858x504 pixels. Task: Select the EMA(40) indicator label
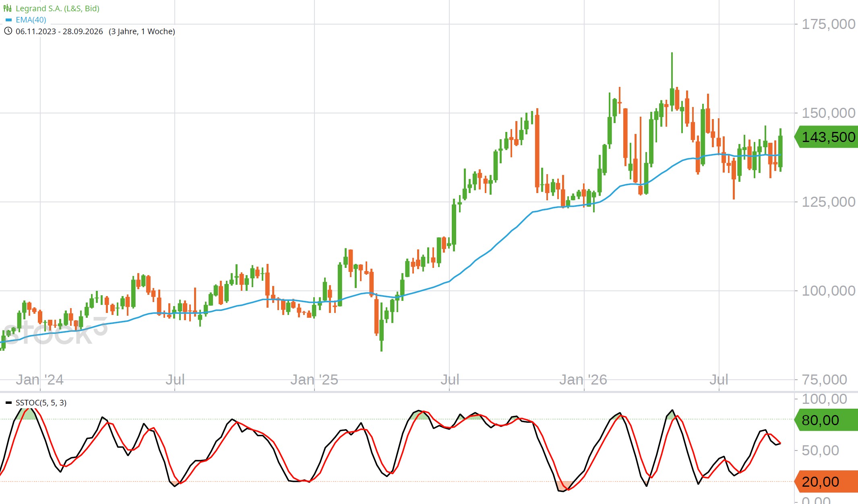pyautogui.click(x=31, y=20)
